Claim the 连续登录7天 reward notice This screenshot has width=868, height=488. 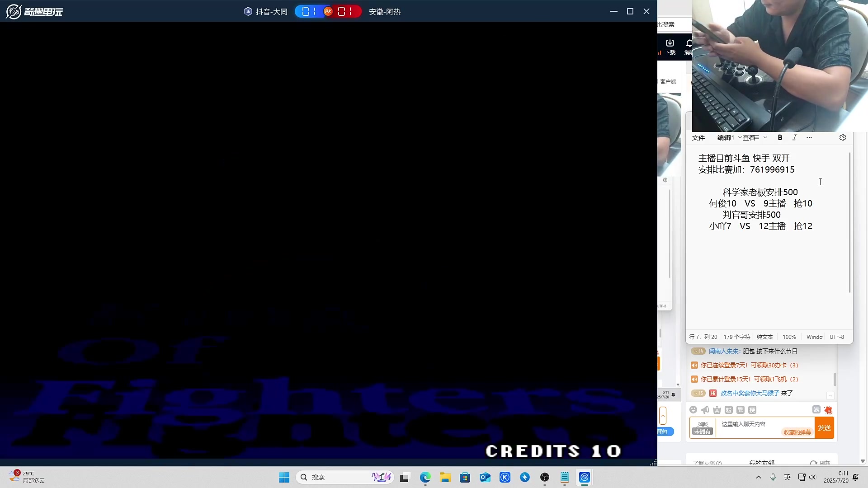(749, 365)
